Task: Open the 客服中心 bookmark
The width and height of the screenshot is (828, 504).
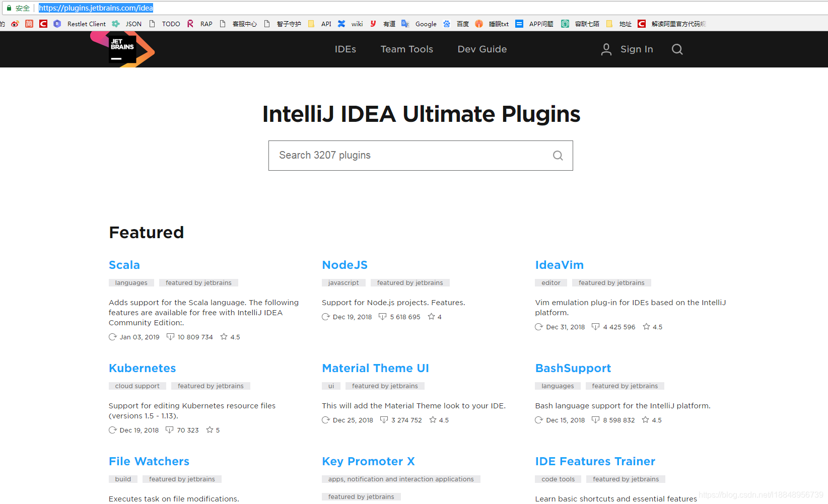Action: pos(238,24)
